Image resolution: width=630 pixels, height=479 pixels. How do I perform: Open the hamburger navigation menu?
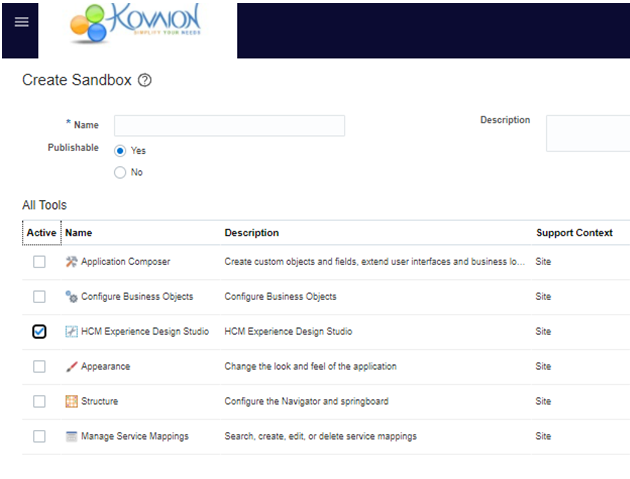(21, 22)
